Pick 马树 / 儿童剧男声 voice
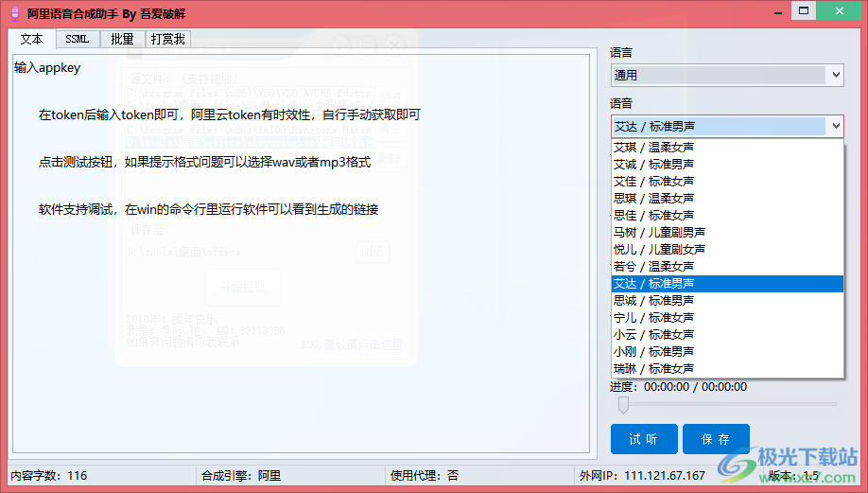The image size is (868, 493). point(727,233)
